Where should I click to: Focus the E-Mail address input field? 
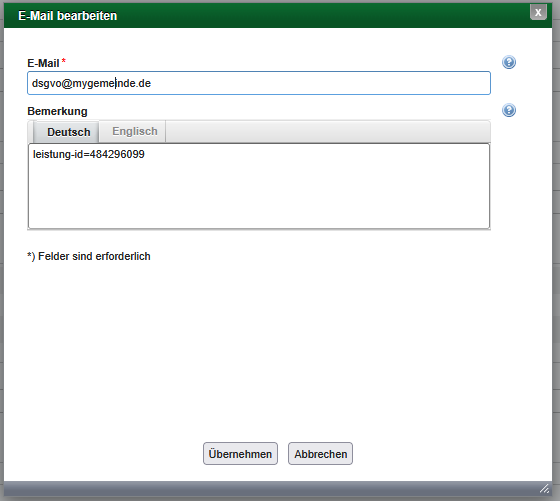(259, 83)
